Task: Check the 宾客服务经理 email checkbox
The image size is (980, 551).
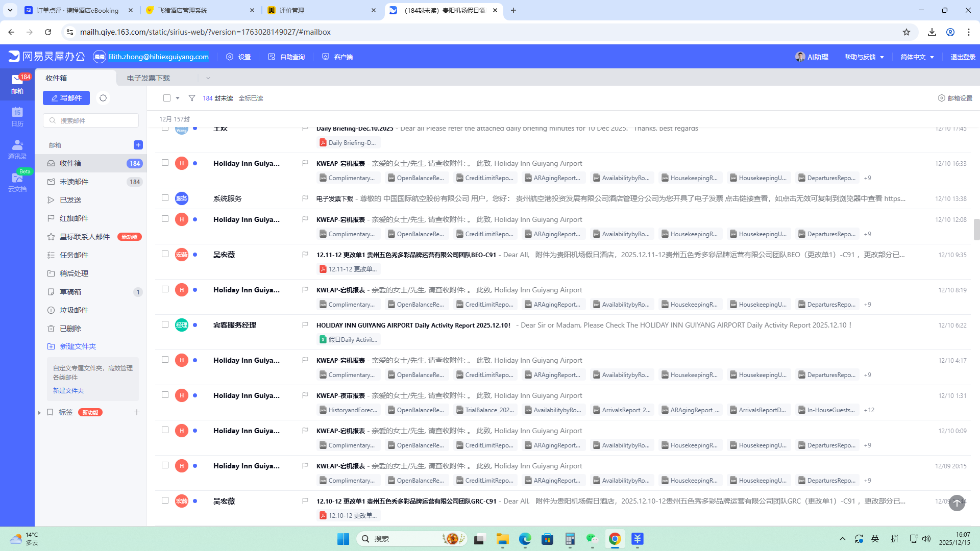Action: pos(165,324)
